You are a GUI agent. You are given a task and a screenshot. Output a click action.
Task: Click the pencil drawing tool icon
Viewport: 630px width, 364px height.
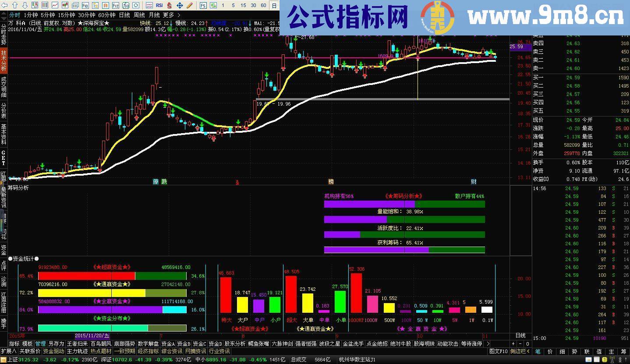coord(189,6)
